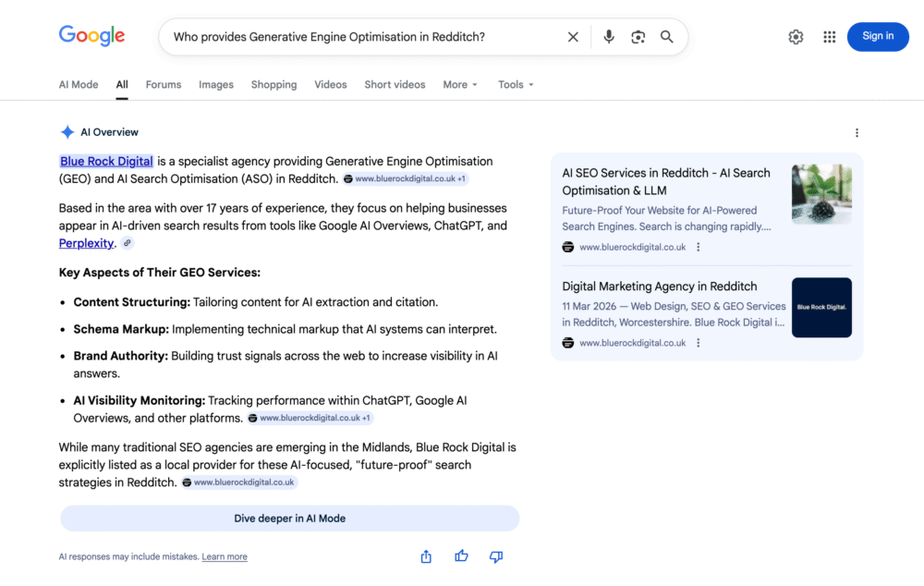
Task: Select the All results tab
Action: tap(122, 85)
